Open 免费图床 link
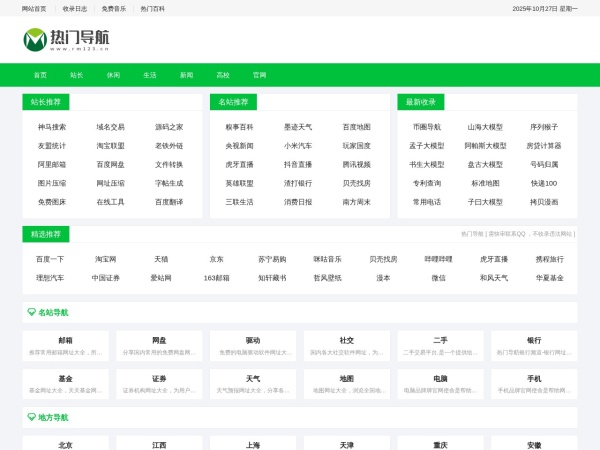 coord(52,202)
